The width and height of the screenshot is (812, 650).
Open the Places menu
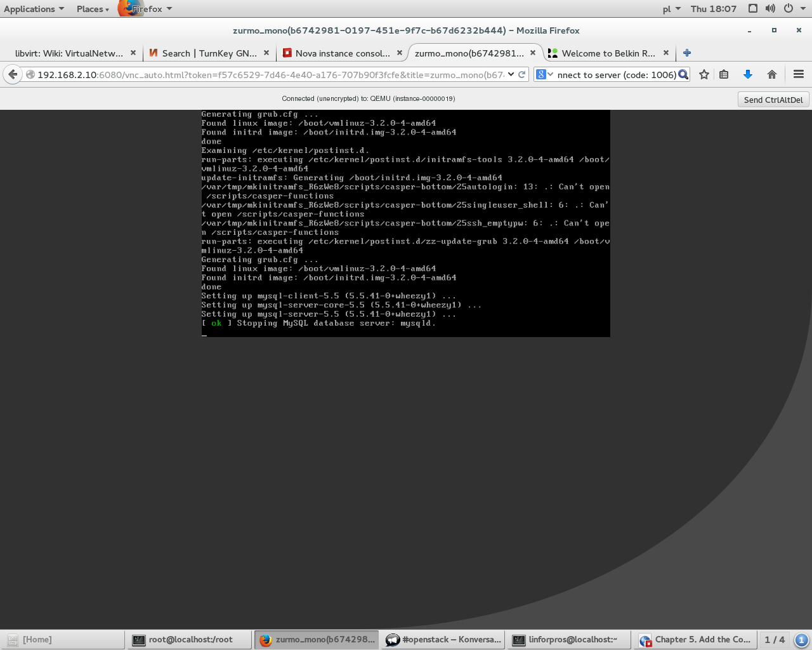[x=93, y=9]
